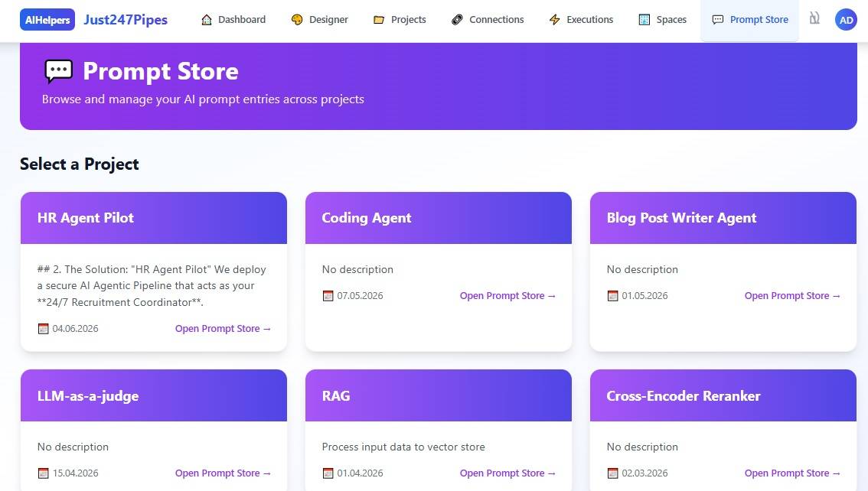Open Prompt Store for LLM-as-a-judge
The width and height of the screenshot is (868, 491).
223,473
